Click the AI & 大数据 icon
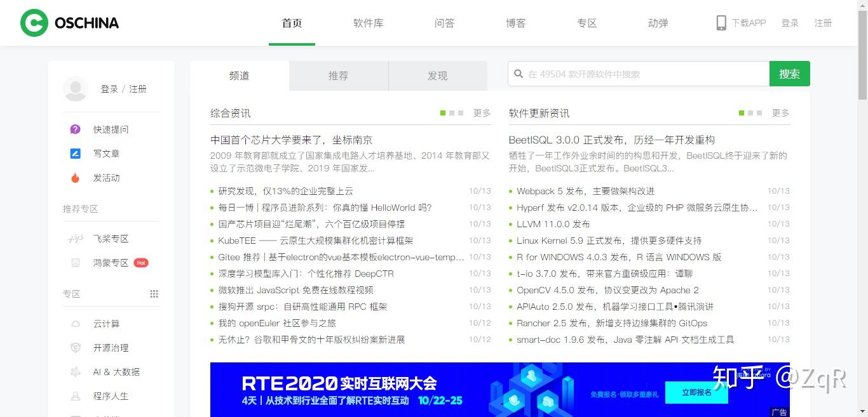 [x=76, y=372]
